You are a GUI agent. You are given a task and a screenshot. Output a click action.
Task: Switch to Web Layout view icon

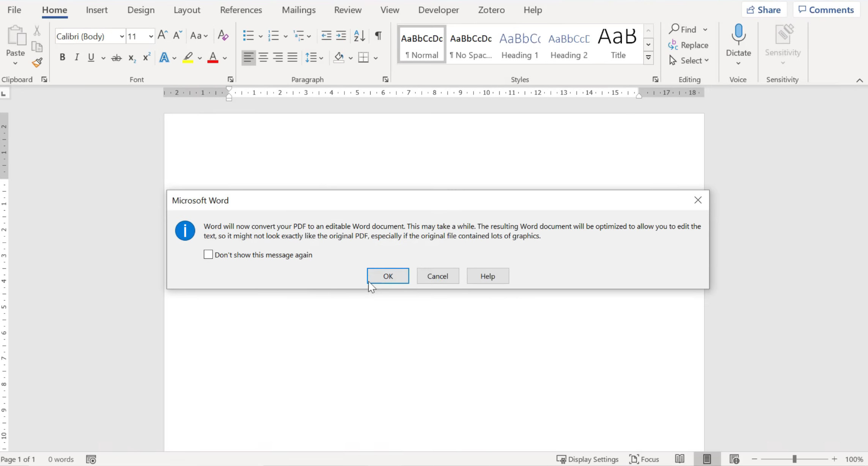coord(734,459)
